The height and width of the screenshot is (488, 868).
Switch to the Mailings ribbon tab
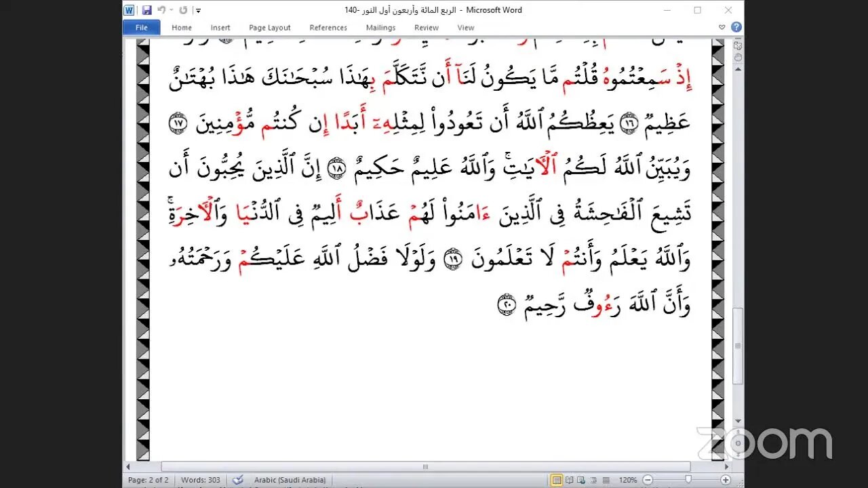pos(380,28)
